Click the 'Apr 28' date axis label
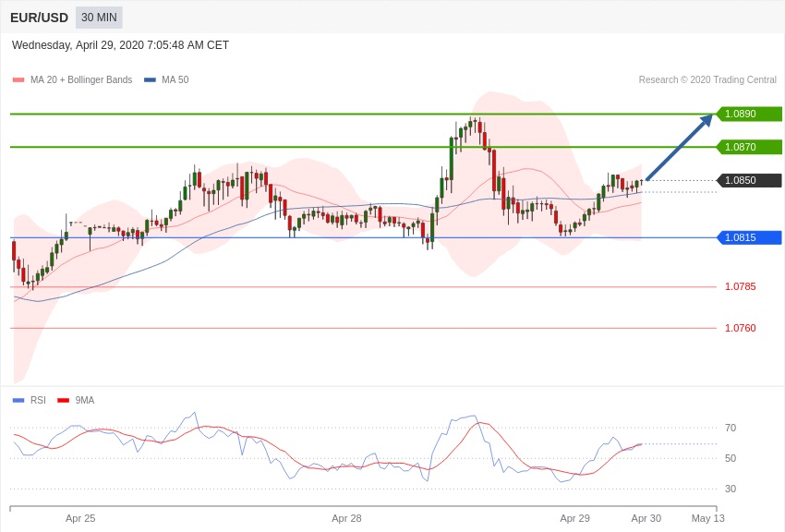Image resolution: width=785 pixels, height=532 pixels. 346,518
